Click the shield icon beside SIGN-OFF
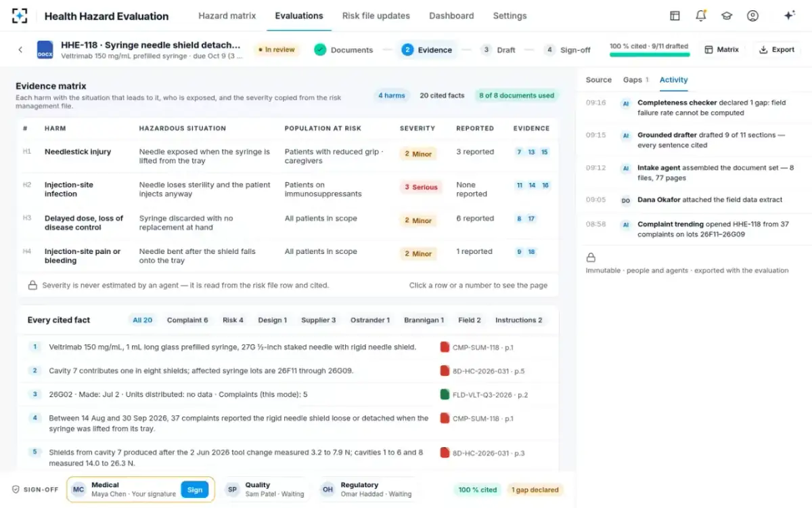The height and width of the screenshot is (508, 812). tap(16, 489)
